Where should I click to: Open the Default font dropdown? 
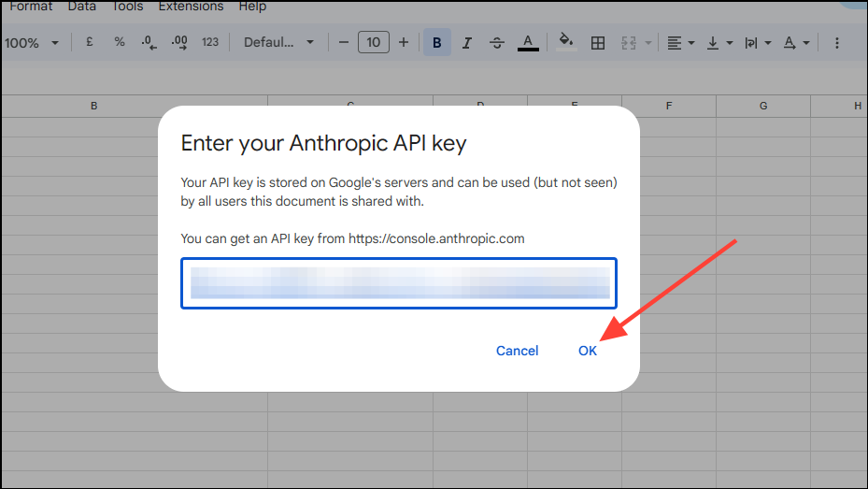[x=278, y=42]
